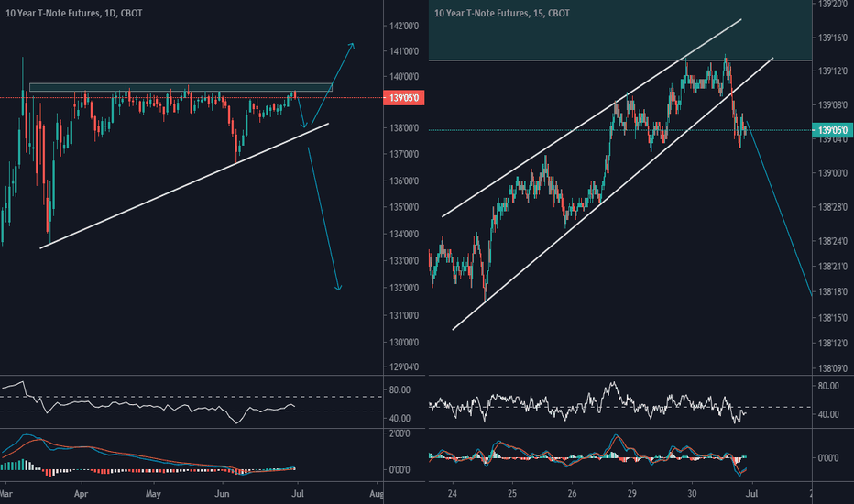Click the 134'00'0 price axis label
854x504 pixels.
point(404,235)
